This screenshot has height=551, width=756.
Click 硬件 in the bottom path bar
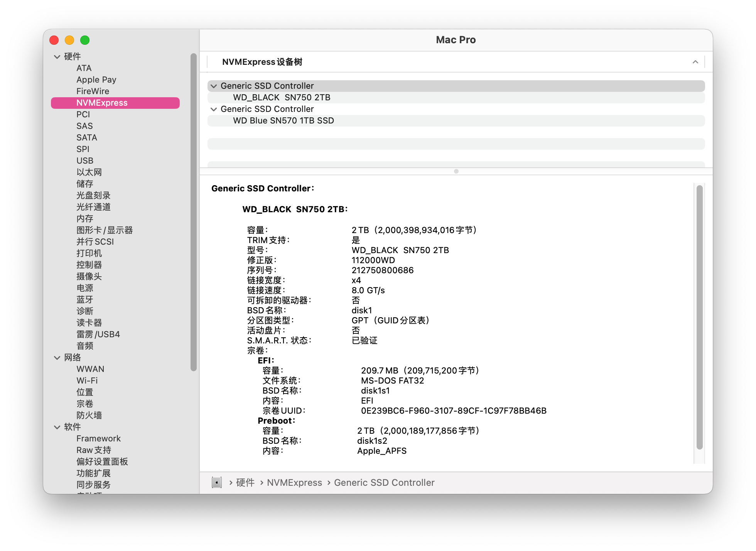pyautogui.click(x=245, y=482)
